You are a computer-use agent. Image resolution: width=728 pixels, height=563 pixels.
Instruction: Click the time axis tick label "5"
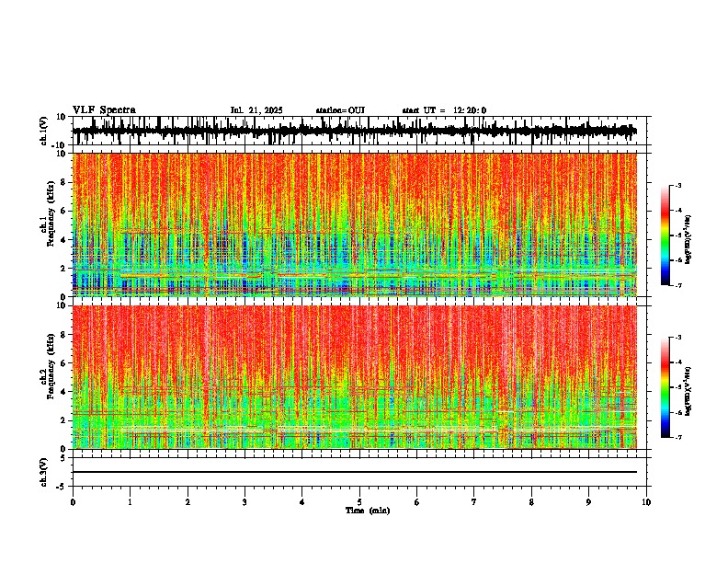tap(359, 502)
